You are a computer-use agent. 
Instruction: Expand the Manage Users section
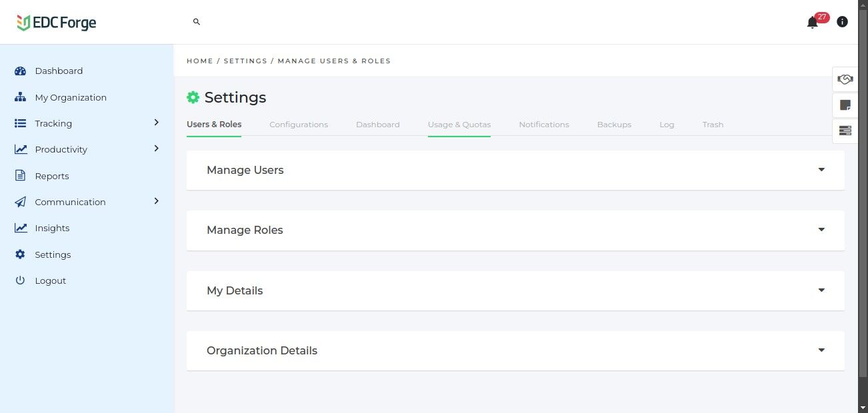821,170
